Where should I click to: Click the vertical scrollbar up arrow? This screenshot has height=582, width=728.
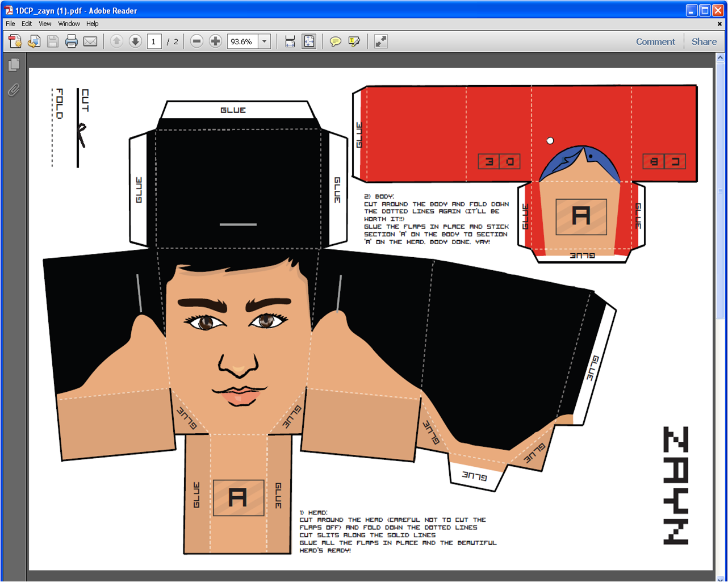[720, 58]
